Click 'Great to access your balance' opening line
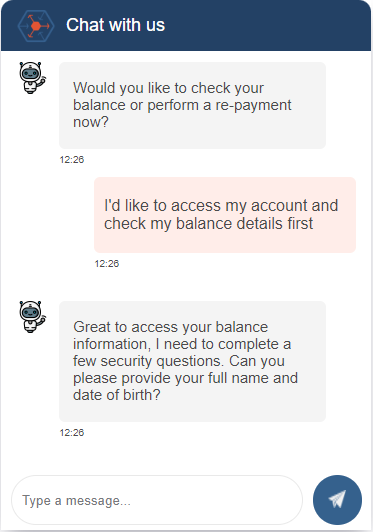This screenshot has height=532, width=373. (x=170, y=327)
